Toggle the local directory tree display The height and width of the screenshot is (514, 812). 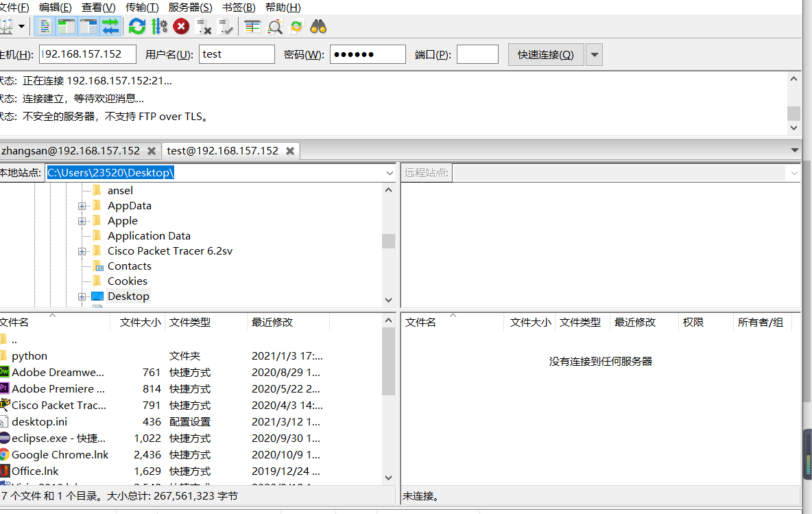pos(67,27)
